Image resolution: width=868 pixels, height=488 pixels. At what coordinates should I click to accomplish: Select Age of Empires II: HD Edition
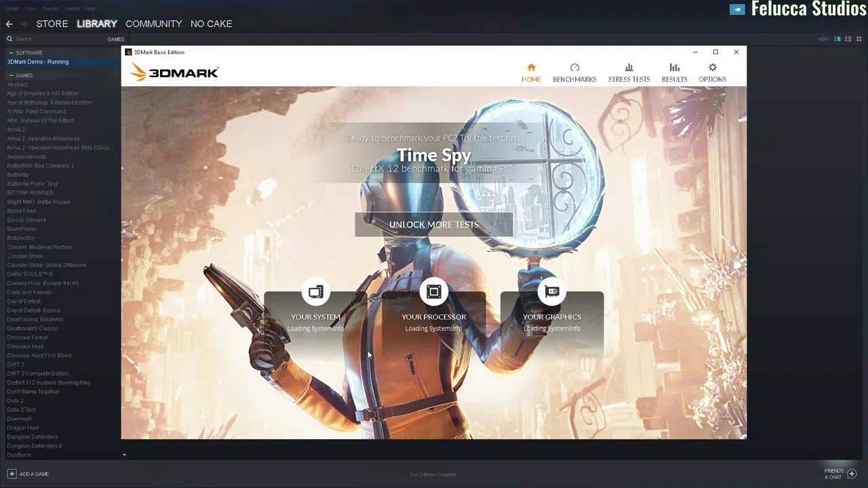tap(43, 94)
